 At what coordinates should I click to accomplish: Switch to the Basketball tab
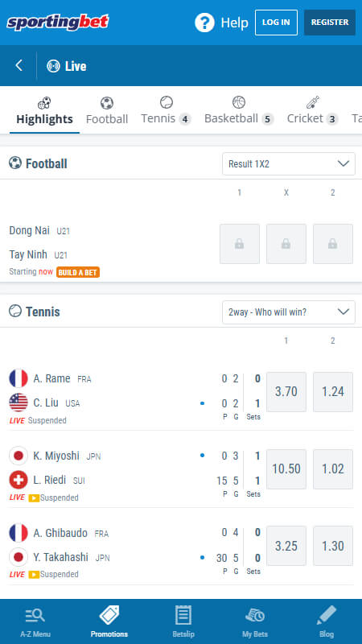[x=239, y=111]
